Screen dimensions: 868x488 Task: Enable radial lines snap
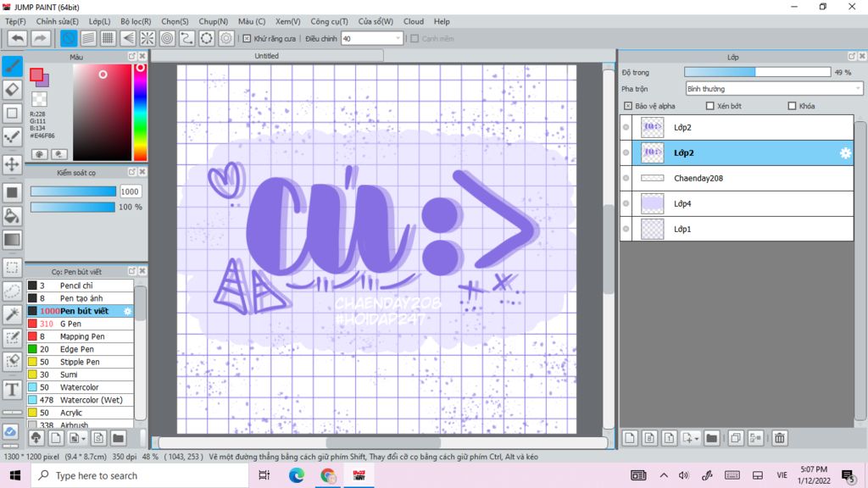tap(147, 38)
